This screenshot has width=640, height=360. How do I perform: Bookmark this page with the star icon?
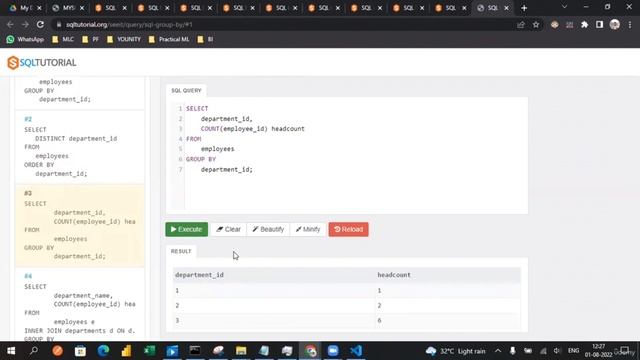point(536,25)
